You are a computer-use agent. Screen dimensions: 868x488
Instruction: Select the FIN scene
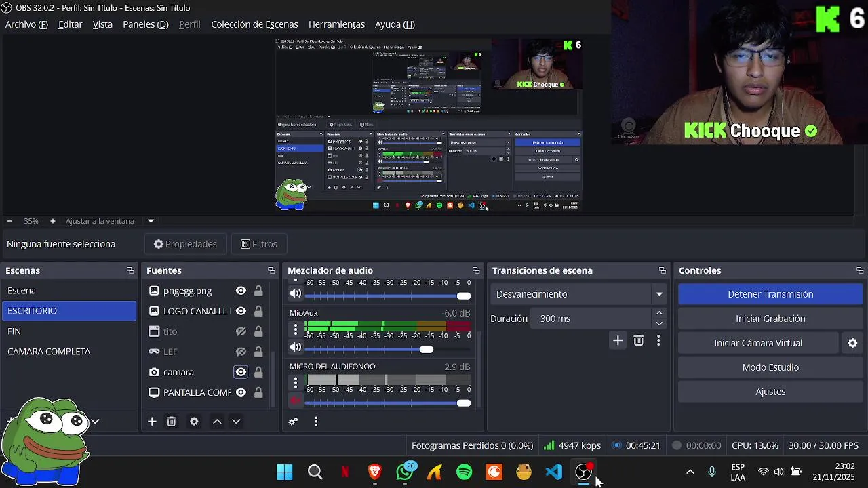[68, 331]
